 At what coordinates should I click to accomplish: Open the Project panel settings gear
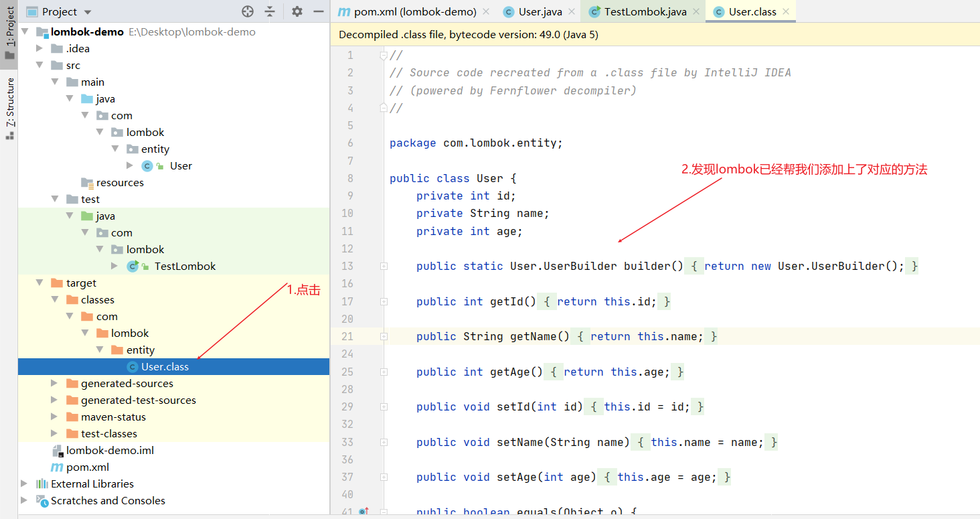click(x=297, y=11)
